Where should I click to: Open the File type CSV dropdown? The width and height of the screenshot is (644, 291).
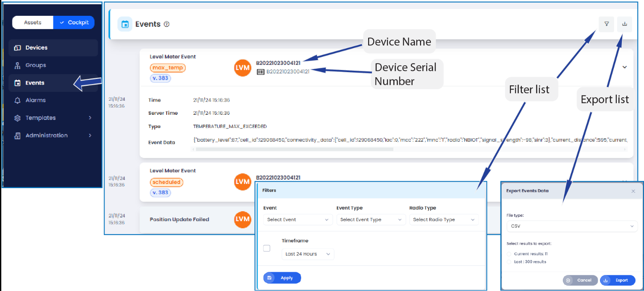click(x=571, y=226)
